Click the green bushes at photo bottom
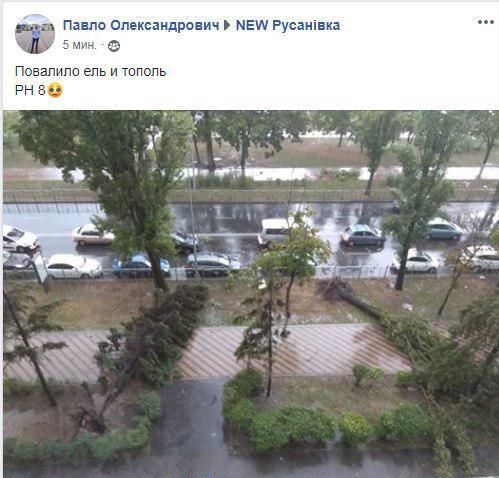 (x=280, y=425)
